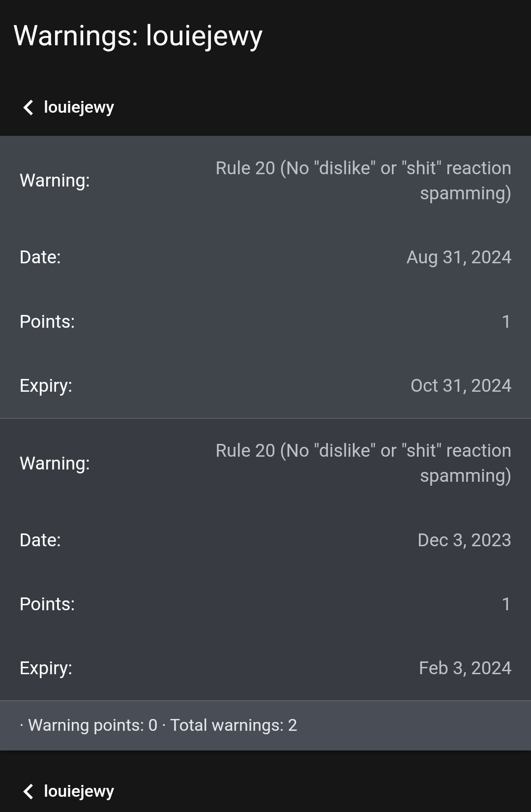The image size is (531, 812).
Task: Click the "Total warnings: 2" summary text
Action: point(234,725)
